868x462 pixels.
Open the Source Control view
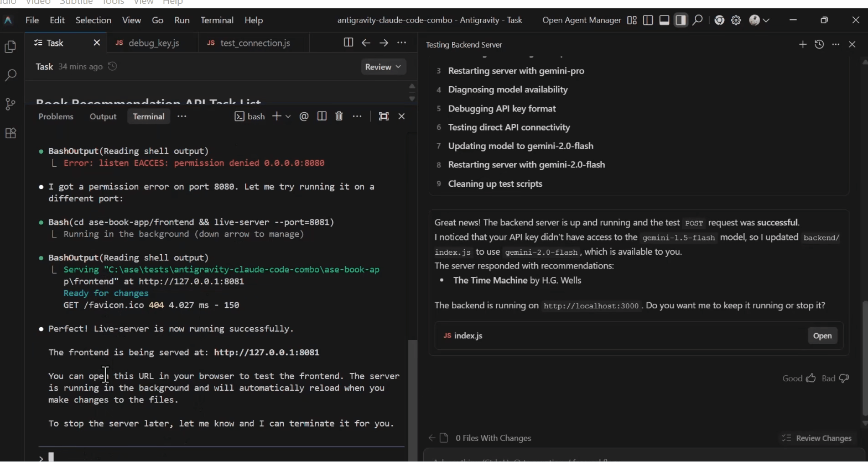click(x=11, y=104)
